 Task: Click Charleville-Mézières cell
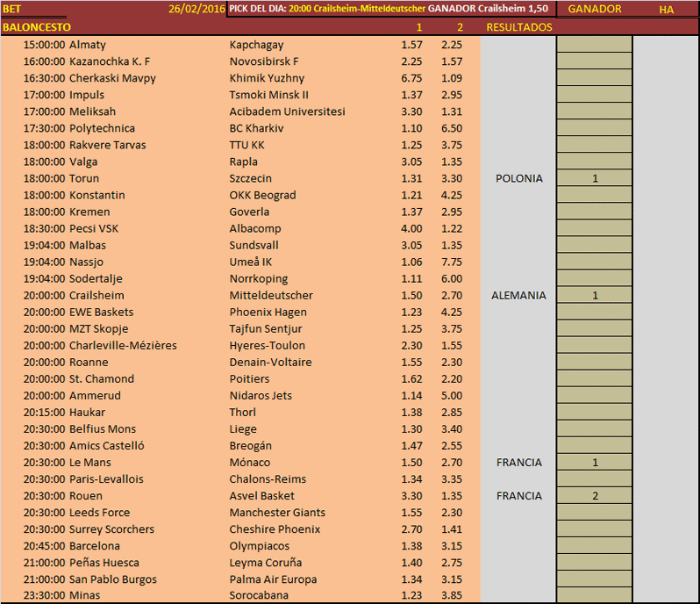[x=123, y=345]
